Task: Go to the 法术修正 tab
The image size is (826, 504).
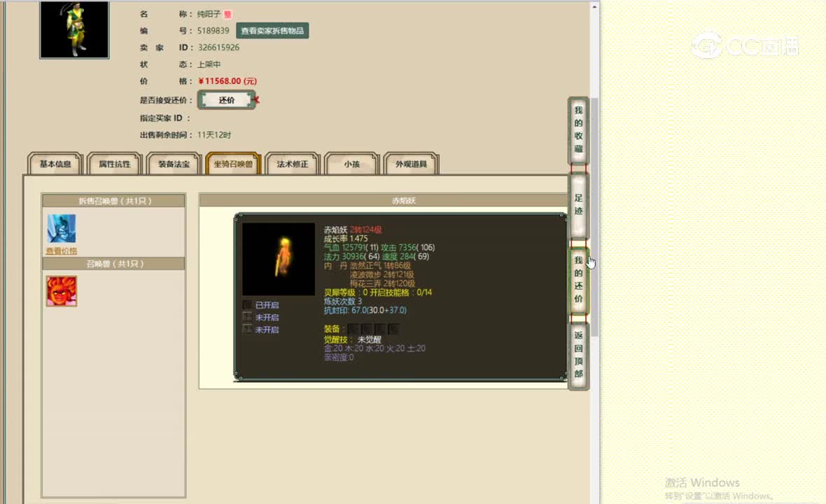Action: (x=293, y=164)
